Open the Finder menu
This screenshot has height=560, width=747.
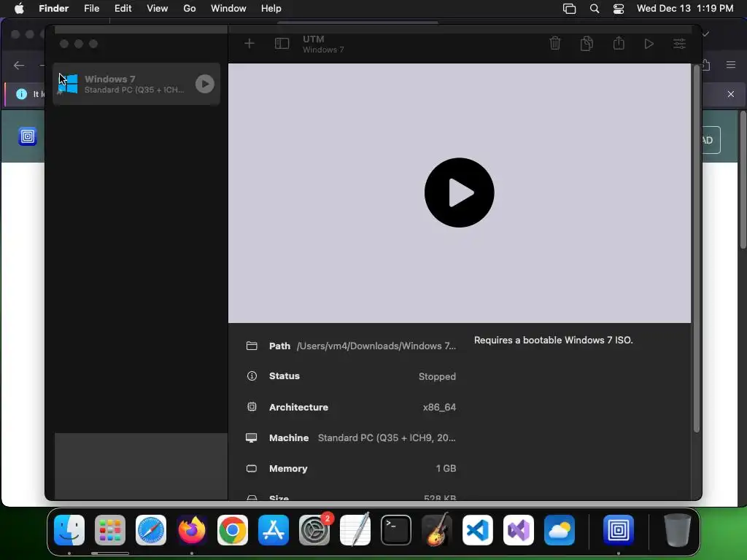coord(53,9)
